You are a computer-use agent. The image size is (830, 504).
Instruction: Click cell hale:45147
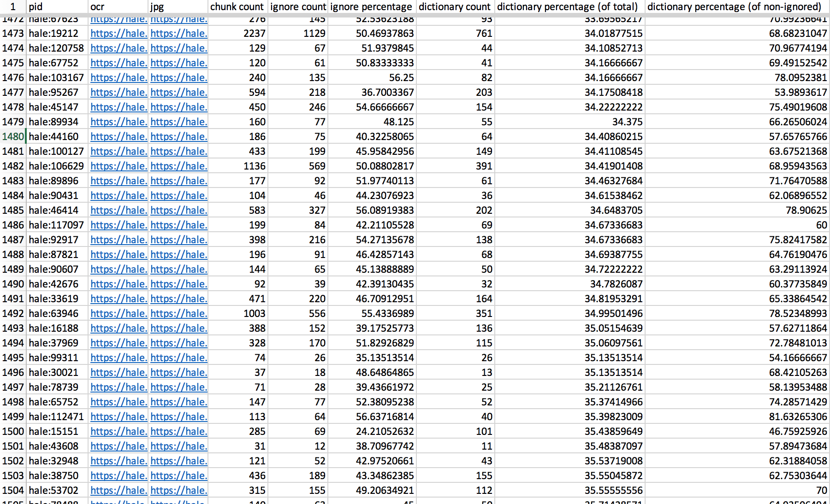57,107
